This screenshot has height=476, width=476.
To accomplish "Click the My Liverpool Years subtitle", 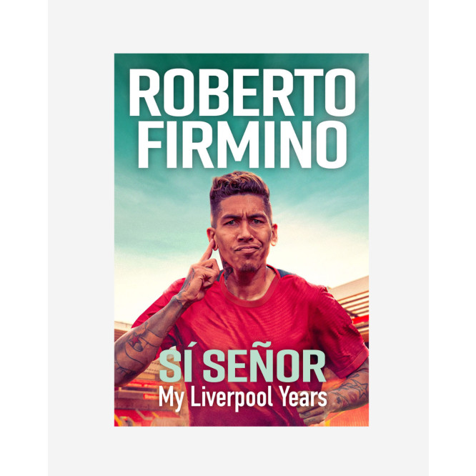I will 242,397.
